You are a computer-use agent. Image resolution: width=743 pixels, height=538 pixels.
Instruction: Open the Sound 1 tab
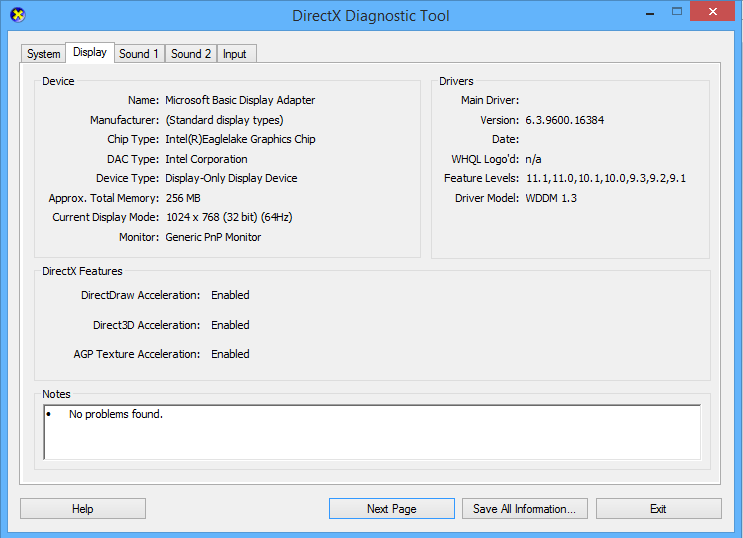pos(139,54)
